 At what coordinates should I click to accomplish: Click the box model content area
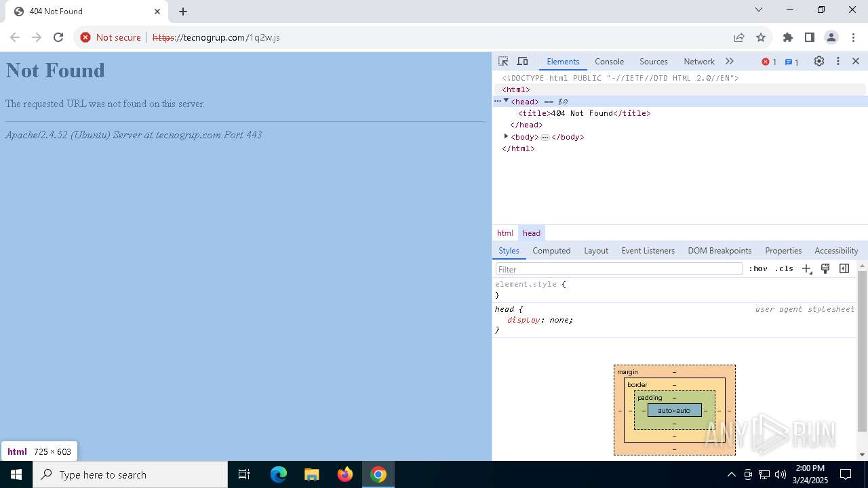pyautogui.click(x=674, y=411)
